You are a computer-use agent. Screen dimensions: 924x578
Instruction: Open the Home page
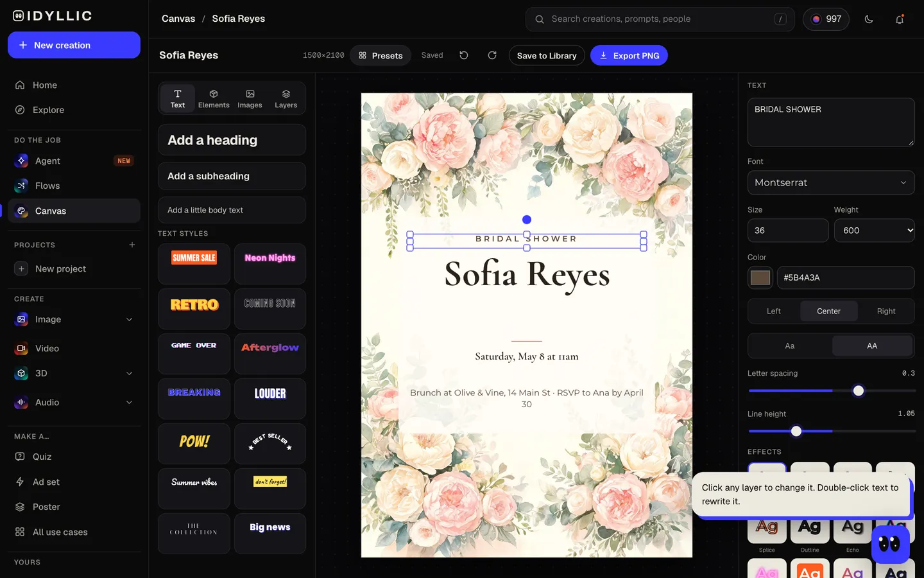[74, 85]
